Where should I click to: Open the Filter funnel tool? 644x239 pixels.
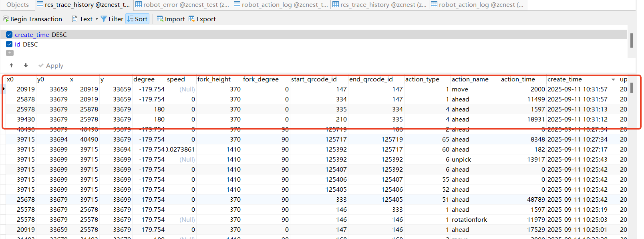click(x=104, y=19)
